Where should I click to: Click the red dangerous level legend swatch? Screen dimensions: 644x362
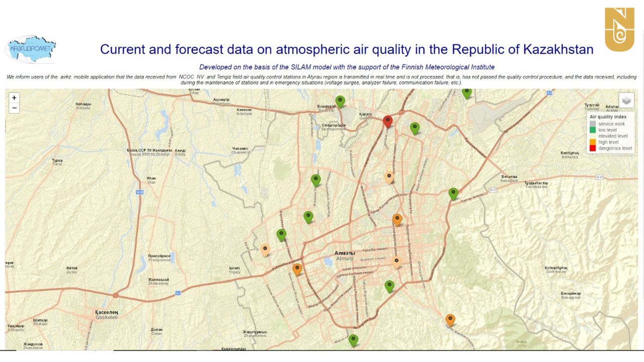(x=593, y=148)
